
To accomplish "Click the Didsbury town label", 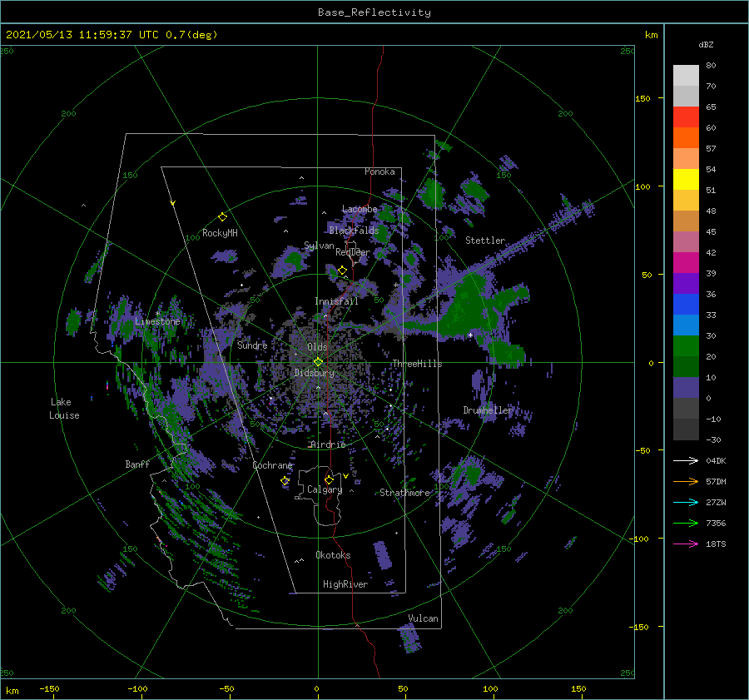I will pos(315,373).
